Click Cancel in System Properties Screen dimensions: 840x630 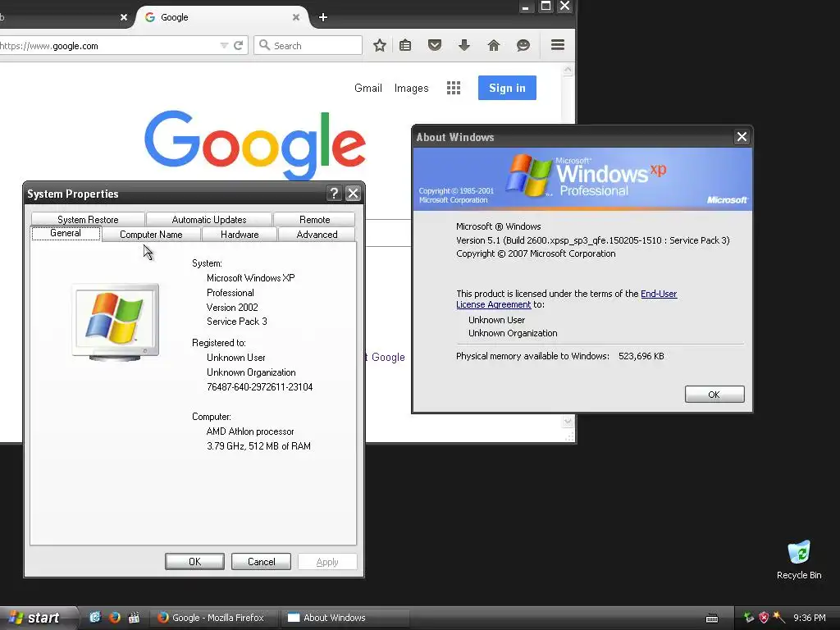click(261, 561)
